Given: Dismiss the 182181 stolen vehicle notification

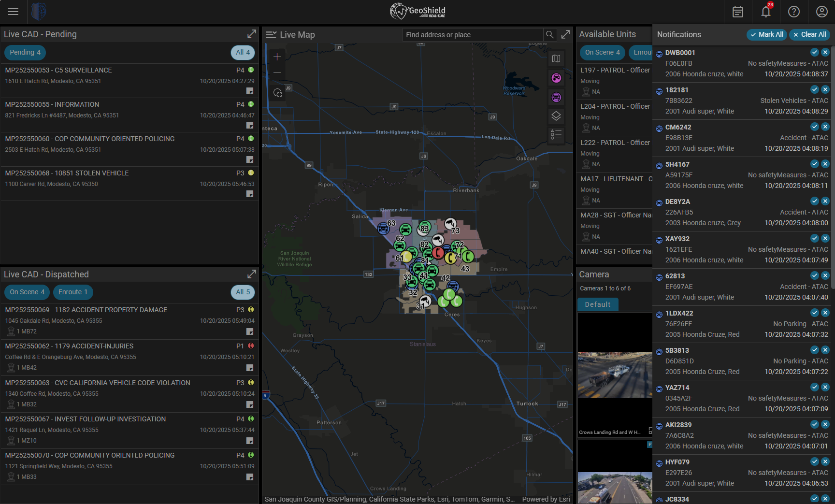Looking at the screenshot, I should pos(825,89).
